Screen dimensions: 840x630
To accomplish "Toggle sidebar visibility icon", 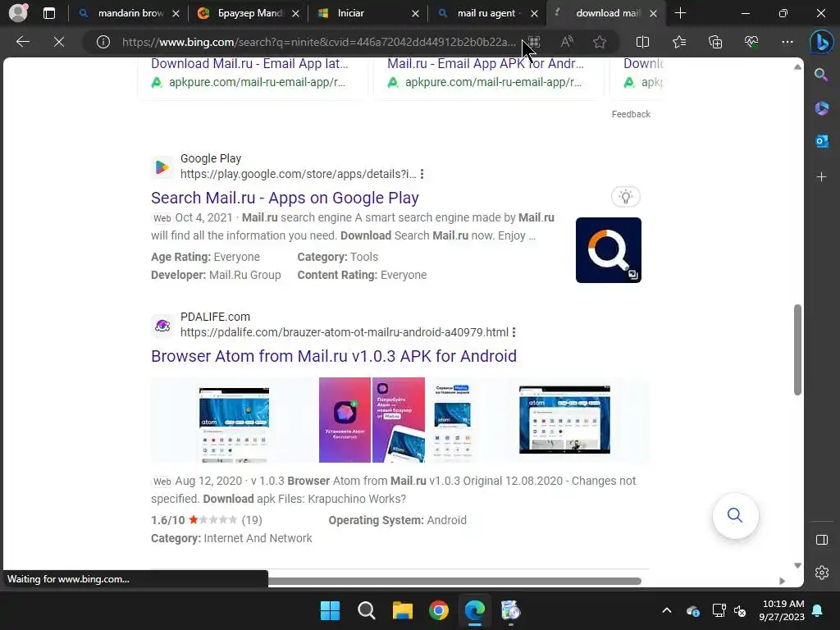I will click(821, 540).
